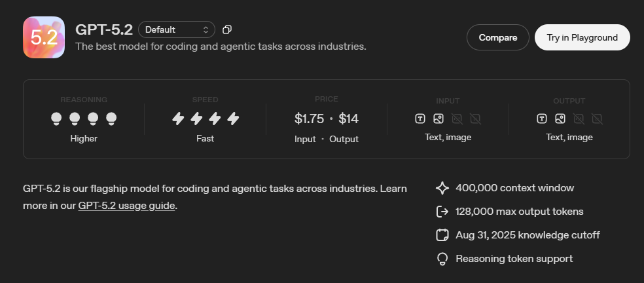Click the $1.75 input price text
Viewport: 644px width, 283px height.
pyautogui.click(x=308, y=119)
